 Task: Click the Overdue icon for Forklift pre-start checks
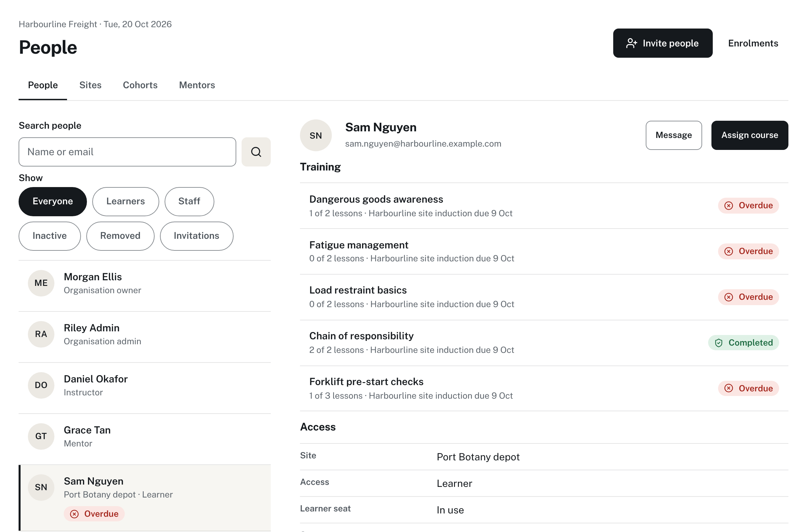pos(728,388)
